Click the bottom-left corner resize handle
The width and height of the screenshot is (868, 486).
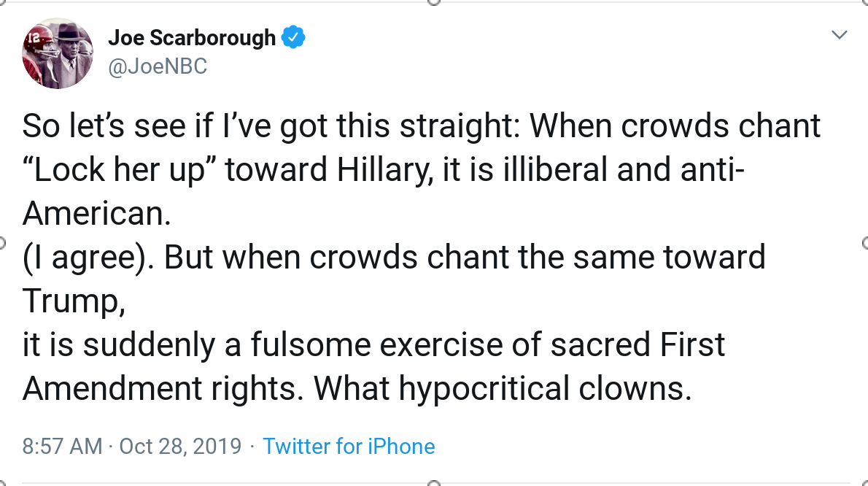pos(2,483)
